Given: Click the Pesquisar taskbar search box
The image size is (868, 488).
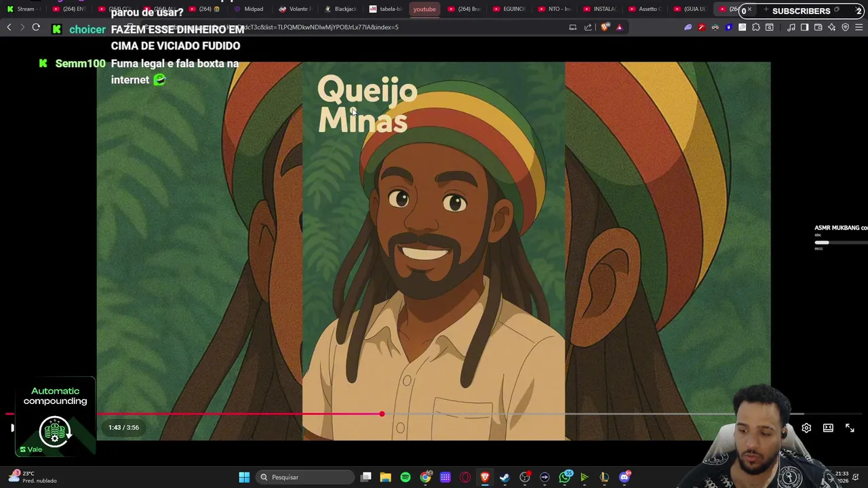Looking at the screenshot, I should click(304, 477).
